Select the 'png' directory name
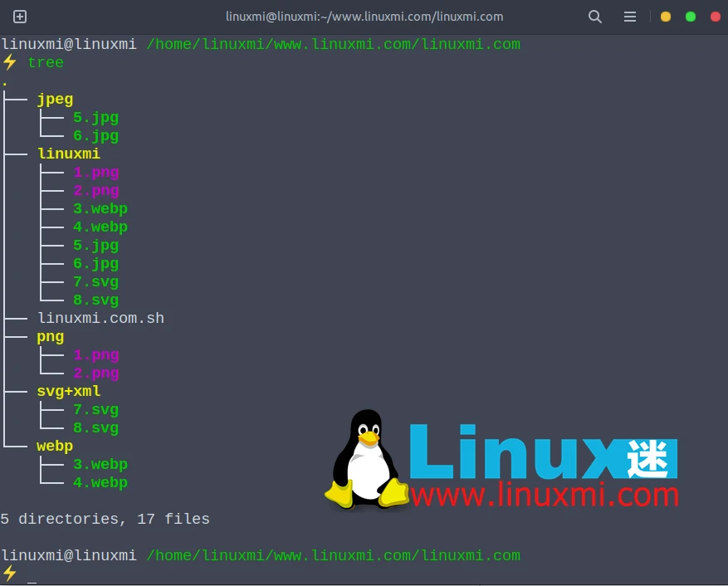The image size is (728, 586). 50,337
